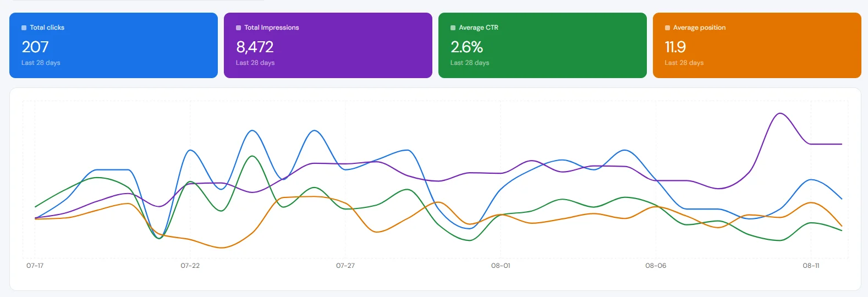The width and height of the screenshot is (868, 297).
Task: Click "Last 28 days" under Total clicks
Action: pyautogui.click(x=41, y=63)
